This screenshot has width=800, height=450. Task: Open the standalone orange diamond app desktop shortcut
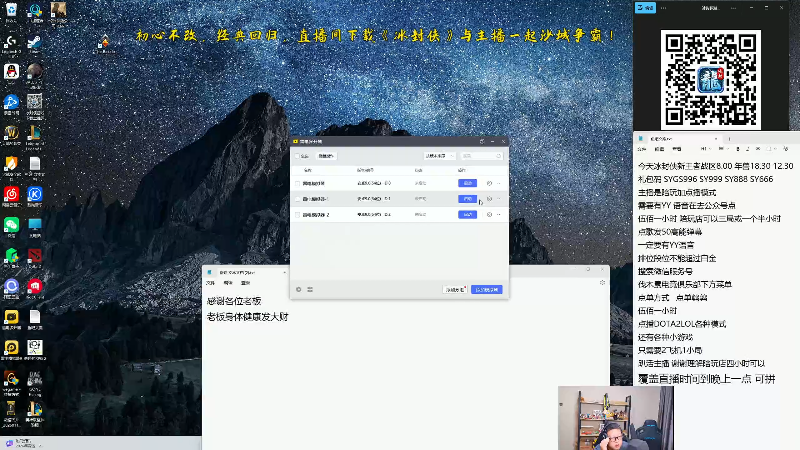tap(105, 42)
